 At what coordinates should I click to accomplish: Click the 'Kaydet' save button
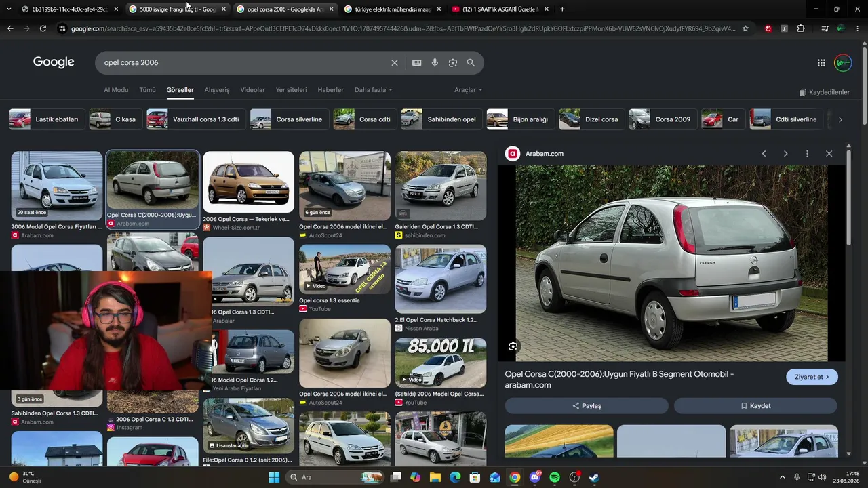pos(755,406)
